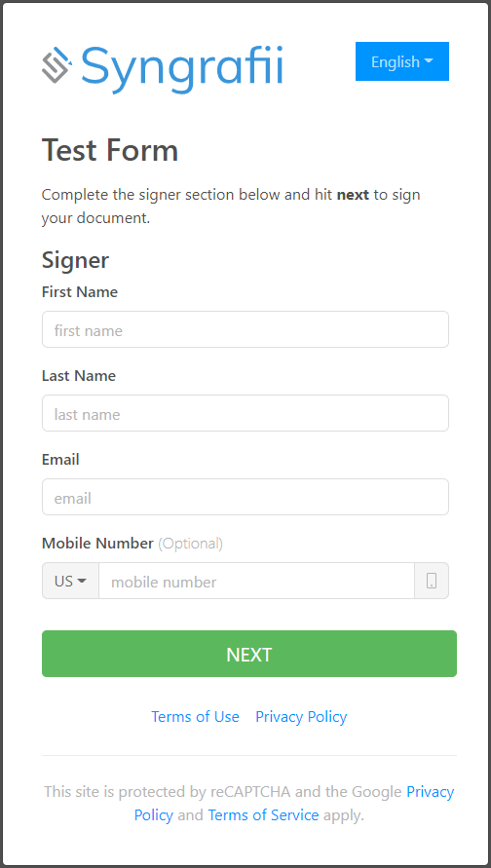Select the Email input field
Image resolution: width=491 pixels, height=868 pixels.
pos(245,497)
